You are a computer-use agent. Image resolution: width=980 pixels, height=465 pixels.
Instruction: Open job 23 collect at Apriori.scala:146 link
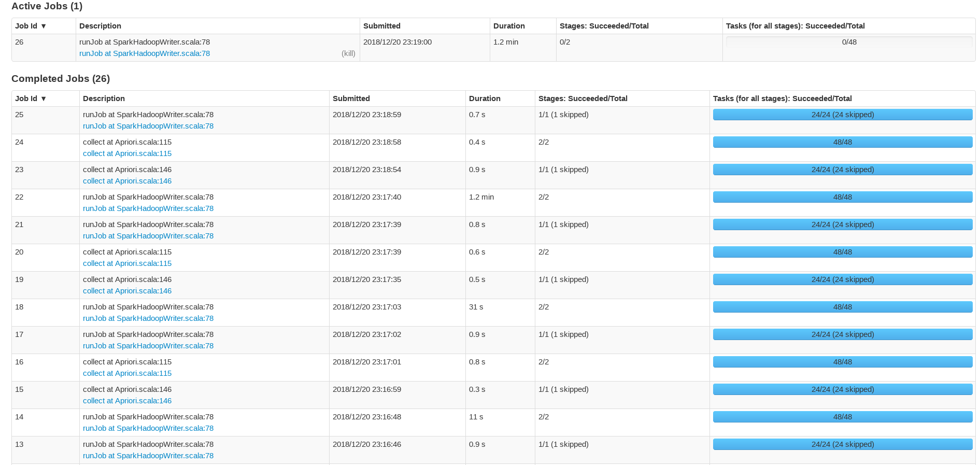pyautogui.click(x=127, y=181)
